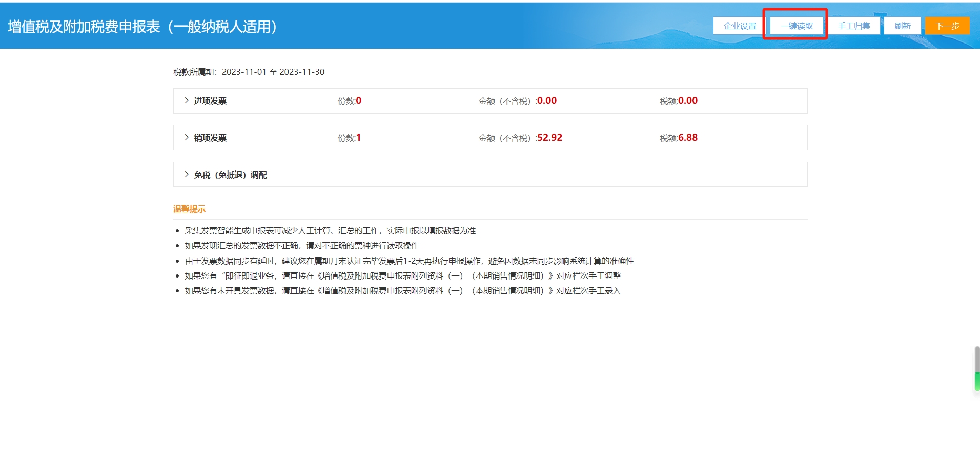Select 进项发票 invoice count value 0

359,101
